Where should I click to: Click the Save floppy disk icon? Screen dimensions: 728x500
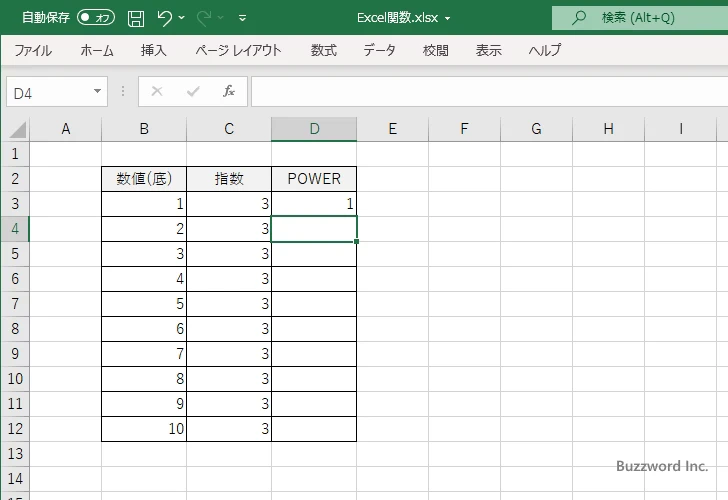pos(136,18)
